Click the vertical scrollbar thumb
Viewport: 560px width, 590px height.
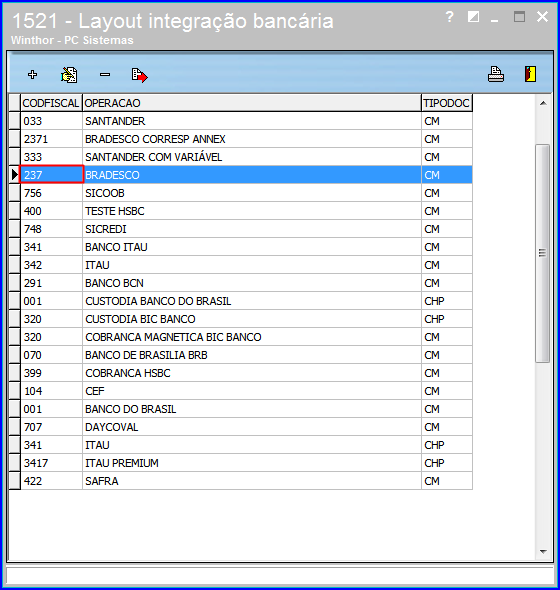[542, 253]
